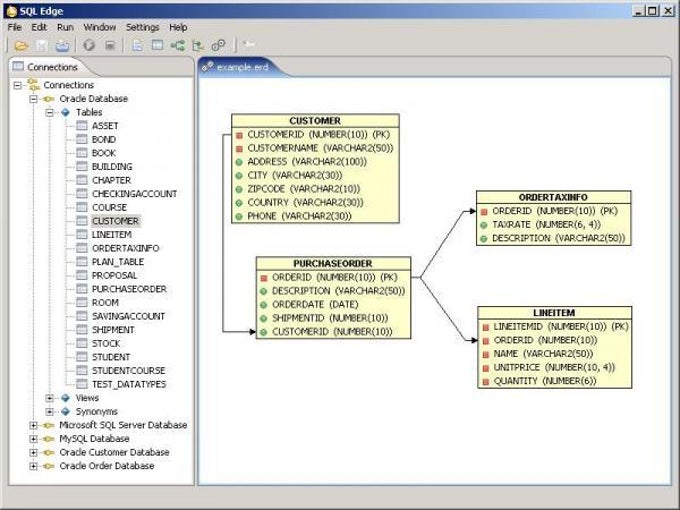This screenshot has width=680, height=510.
Task: Open the Run menu
Action: coord(65,27)
